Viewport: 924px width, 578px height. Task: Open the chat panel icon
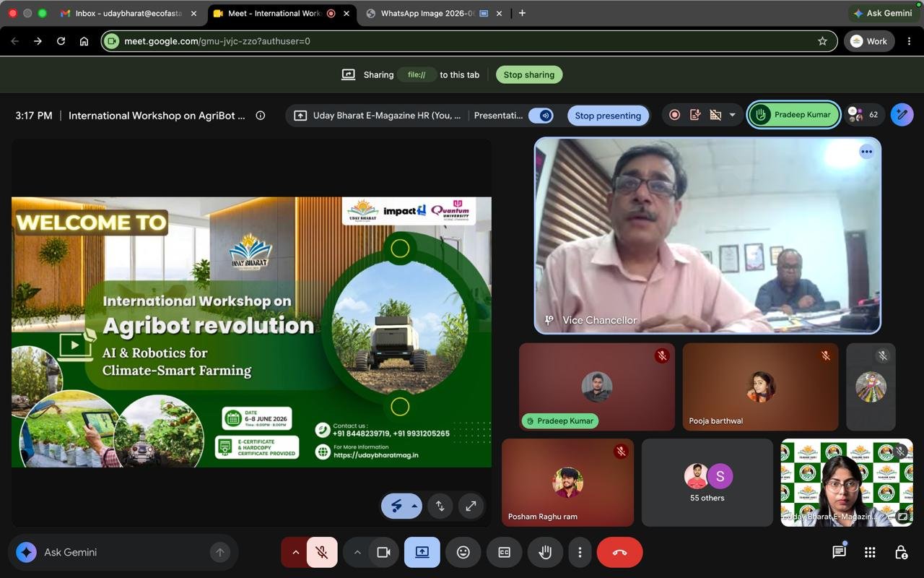[839, 553]
